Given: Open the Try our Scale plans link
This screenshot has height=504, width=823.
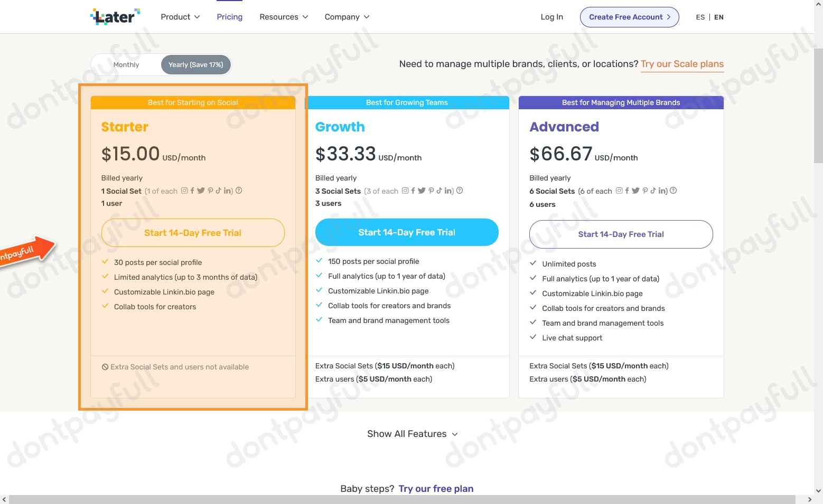Looking at the screenshot, I should (x=682, y=64).
